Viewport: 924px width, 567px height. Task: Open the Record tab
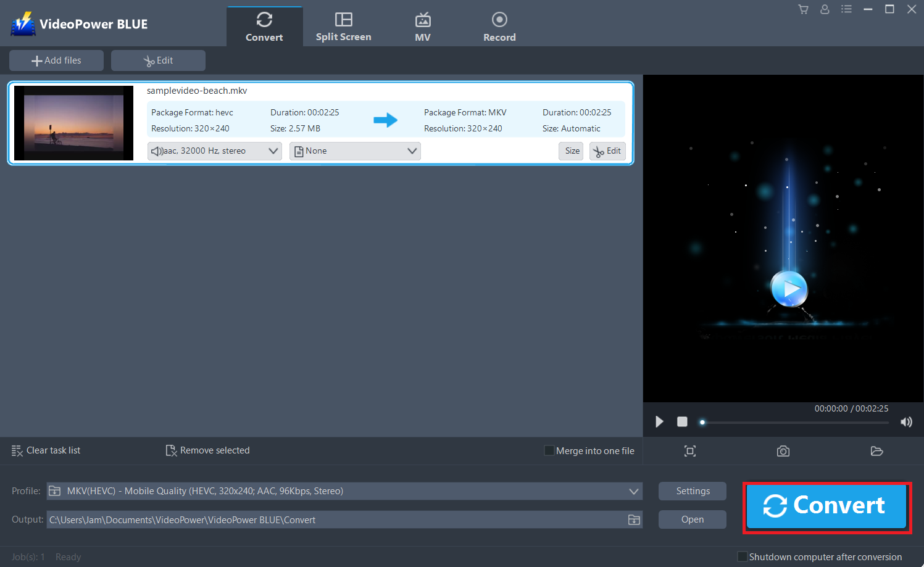[499, 26]
